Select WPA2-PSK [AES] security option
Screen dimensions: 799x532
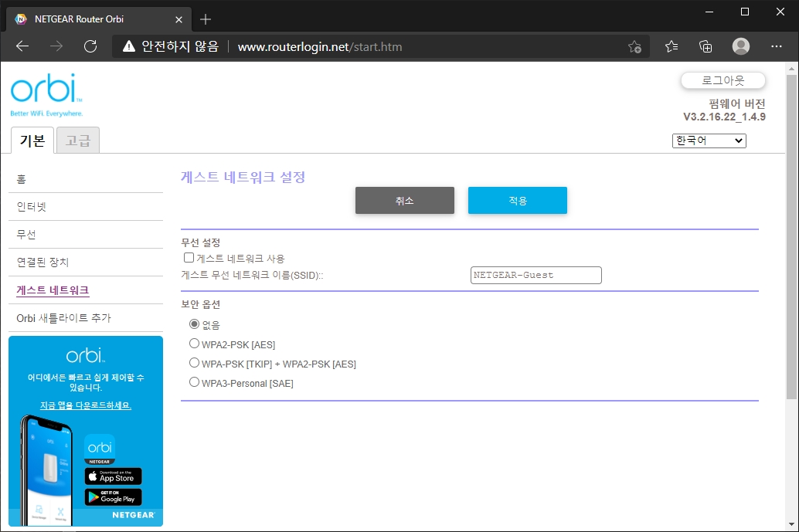tap(194, 344)
